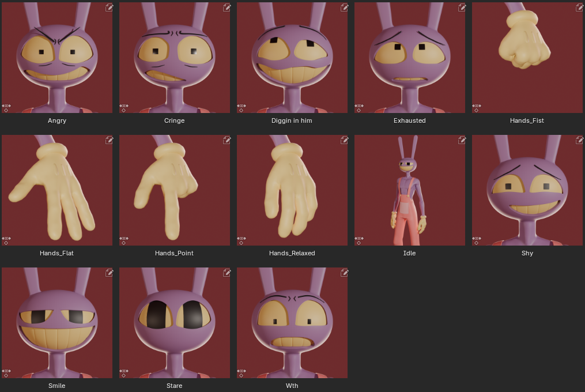585x392 pixels.
Task: Click the "Stare" asset name label
Action: point(174,386)
